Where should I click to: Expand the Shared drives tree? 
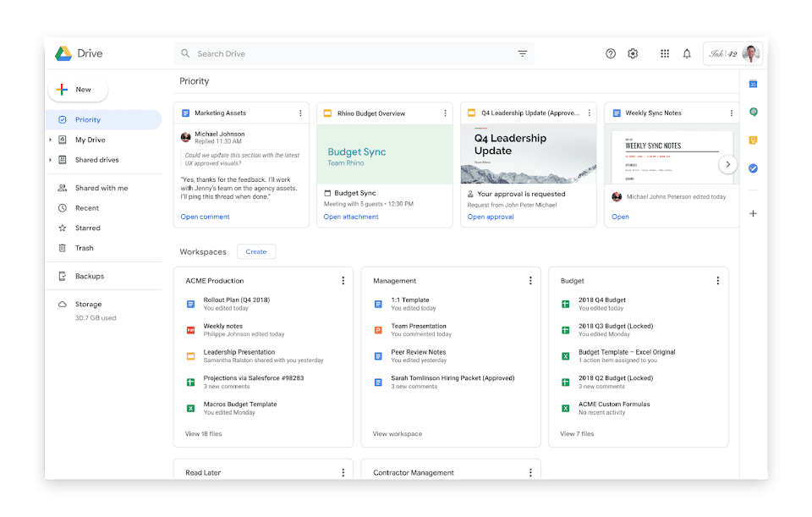[x=50, y=160]
